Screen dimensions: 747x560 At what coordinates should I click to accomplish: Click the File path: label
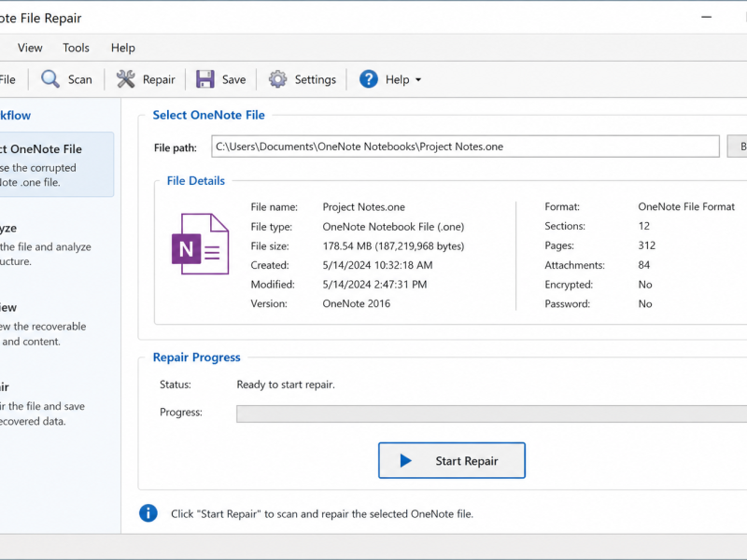(x=176, y=148)
